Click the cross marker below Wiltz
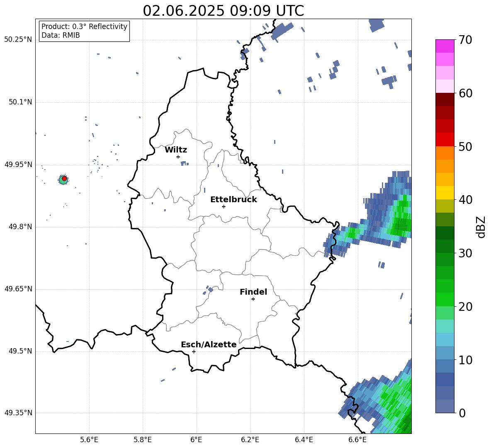This screenshot has height=448, width=491. coord(178,157)
